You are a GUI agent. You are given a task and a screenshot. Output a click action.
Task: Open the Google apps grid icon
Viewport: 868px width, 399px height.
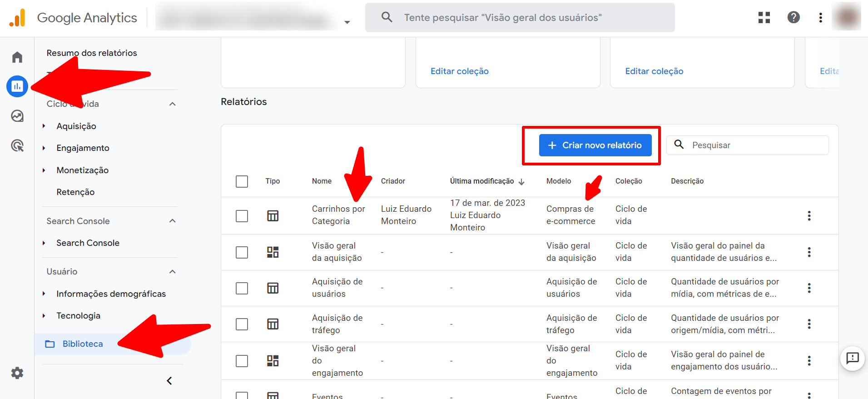[764, 18]
